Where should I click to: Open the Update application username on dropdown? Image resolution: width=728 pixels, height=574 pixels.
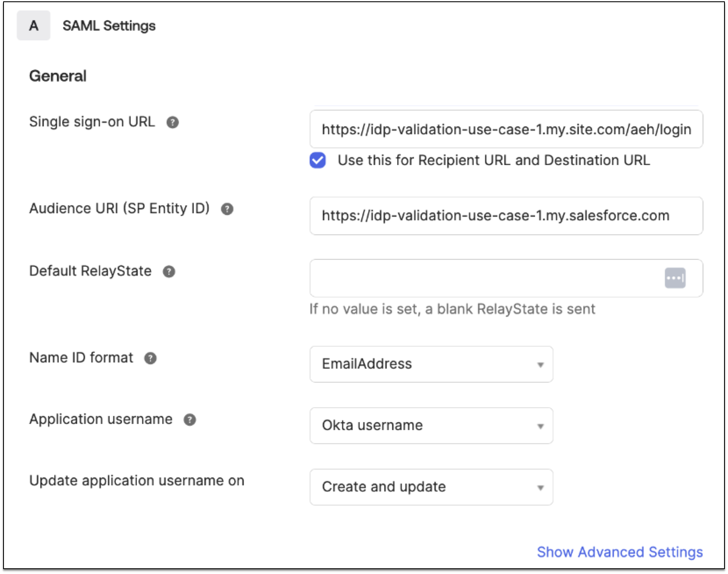tap(541, 487)
